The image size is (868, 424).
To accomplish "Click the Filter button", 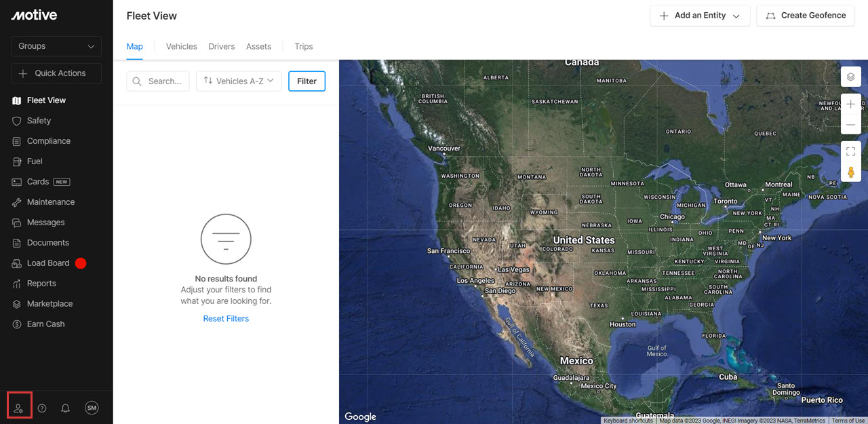I will (x=307, y=81).
